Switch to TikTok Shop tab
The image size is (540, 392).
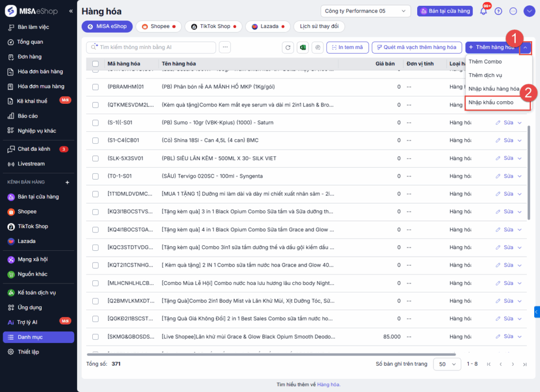pyautogui.click(x=214, y=26)
